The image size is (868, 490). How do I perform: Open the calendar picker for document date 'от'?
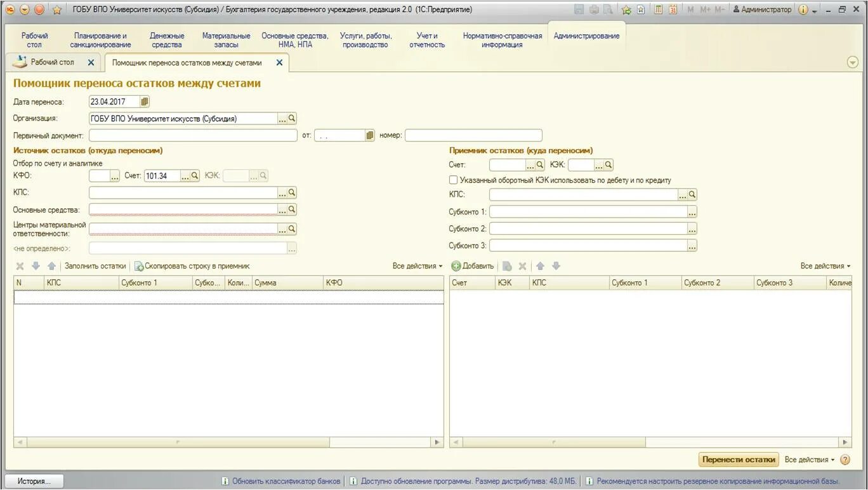pos(370,135)
